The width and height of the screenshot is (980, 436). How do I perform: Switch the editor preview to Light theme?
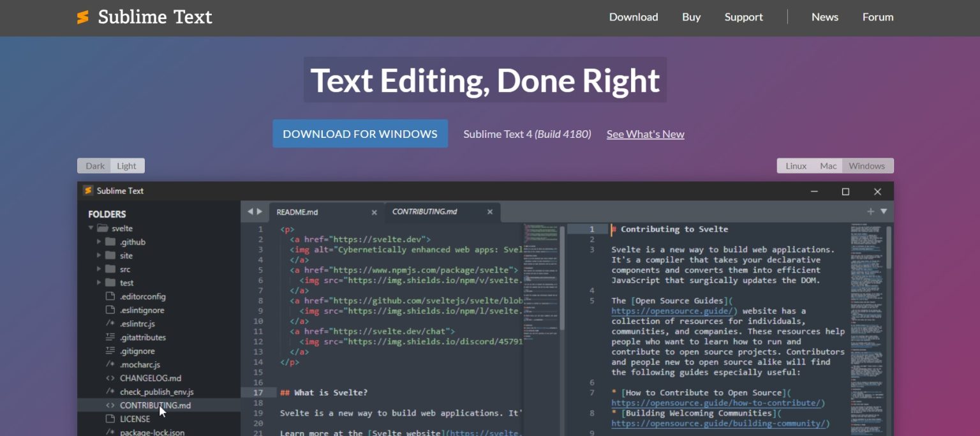point(127,165)
